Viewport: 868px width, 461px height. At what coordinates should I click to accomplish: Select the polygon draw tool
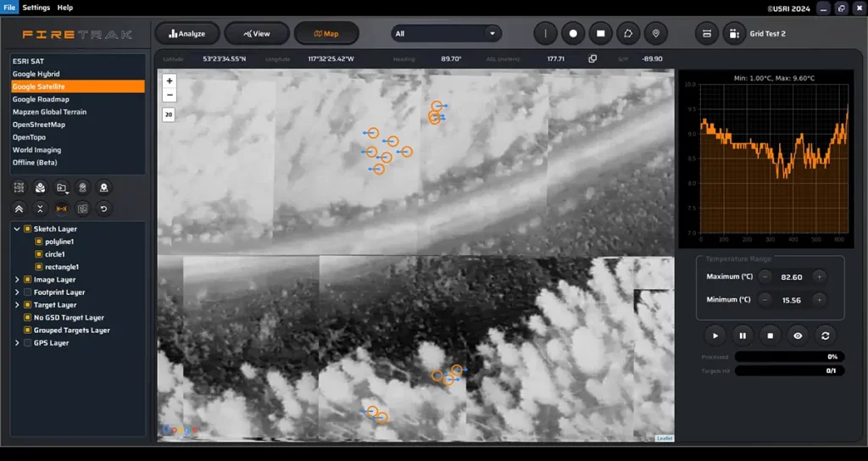click(x=627, y=33)
